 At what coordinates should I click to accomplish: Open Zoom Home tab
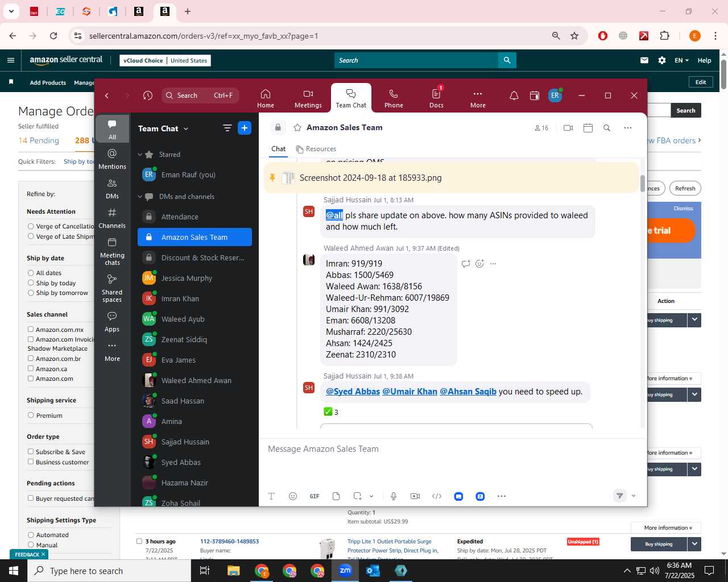[266, 98]
